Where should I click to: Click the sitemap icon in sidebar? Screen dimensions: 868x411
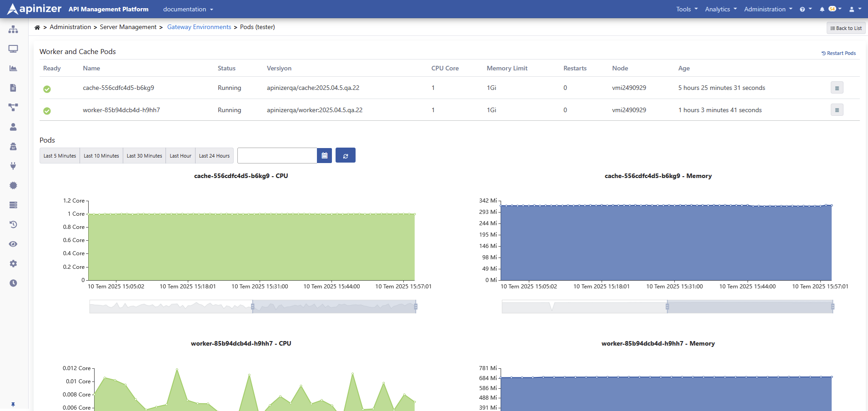point(13,30)
